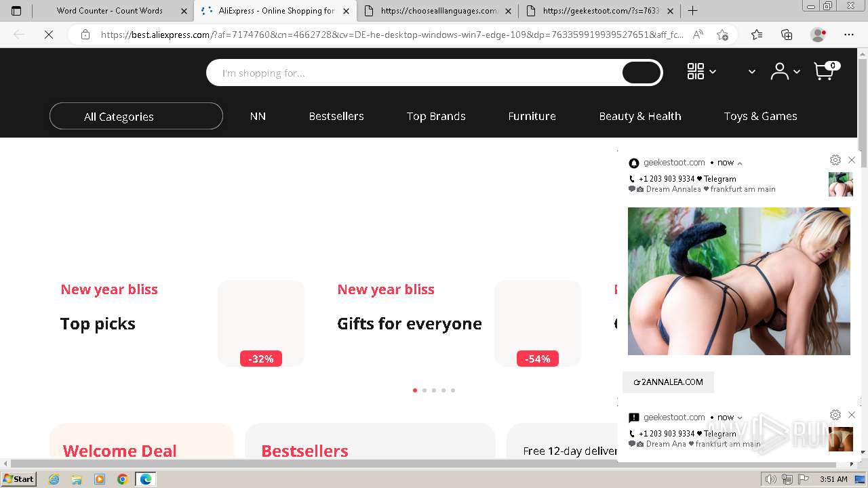Open the Favorites list icon
The image size is (868, 488).
click(757, 35)
